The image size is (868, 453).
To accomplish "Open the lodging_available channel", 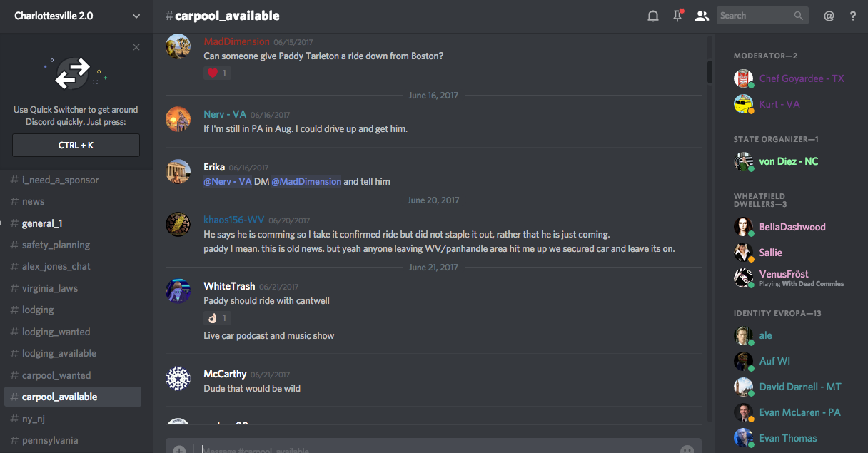I will (59, 353).
